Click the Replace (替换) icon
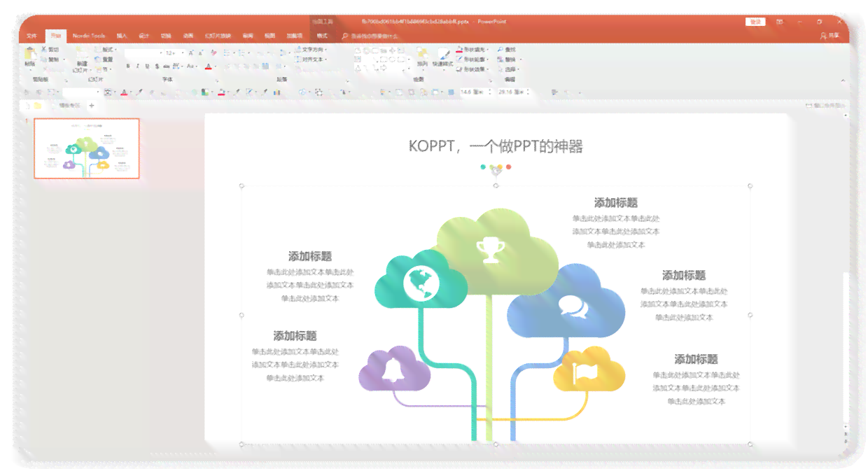 [500, 59]
